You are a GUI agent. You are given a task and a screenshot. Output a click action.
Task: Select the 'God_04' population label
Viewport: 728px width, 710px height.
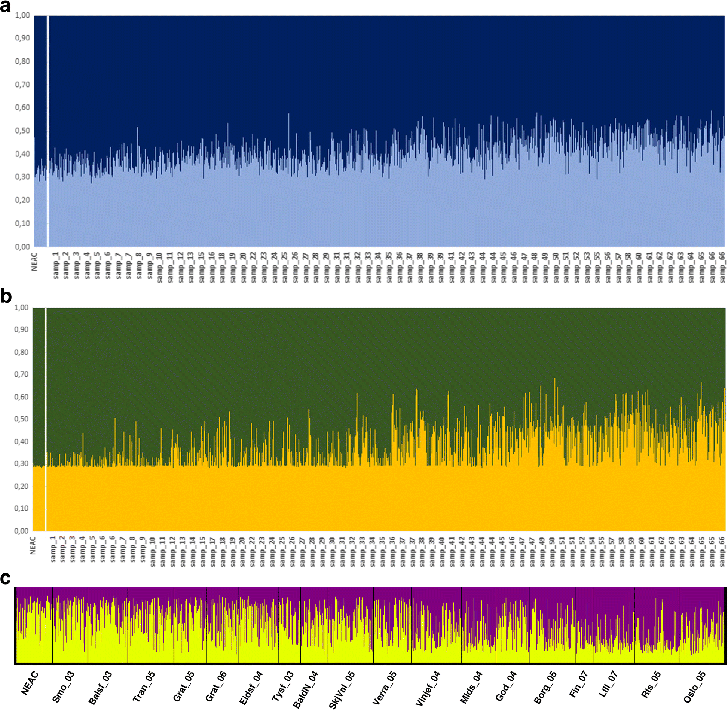[x=506, y=686]
